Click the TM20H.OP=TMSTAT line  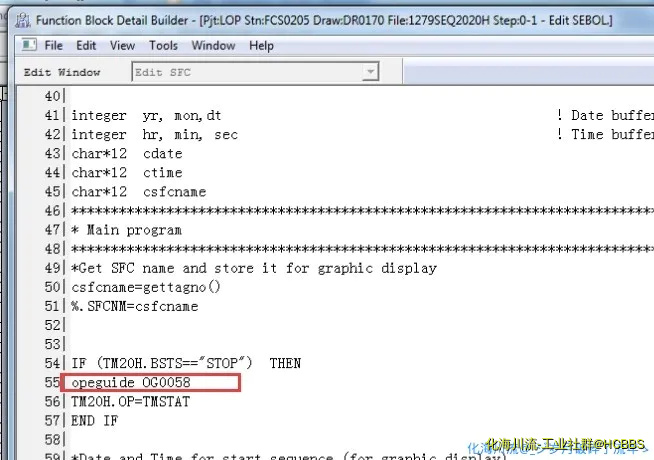coord(130,402)
